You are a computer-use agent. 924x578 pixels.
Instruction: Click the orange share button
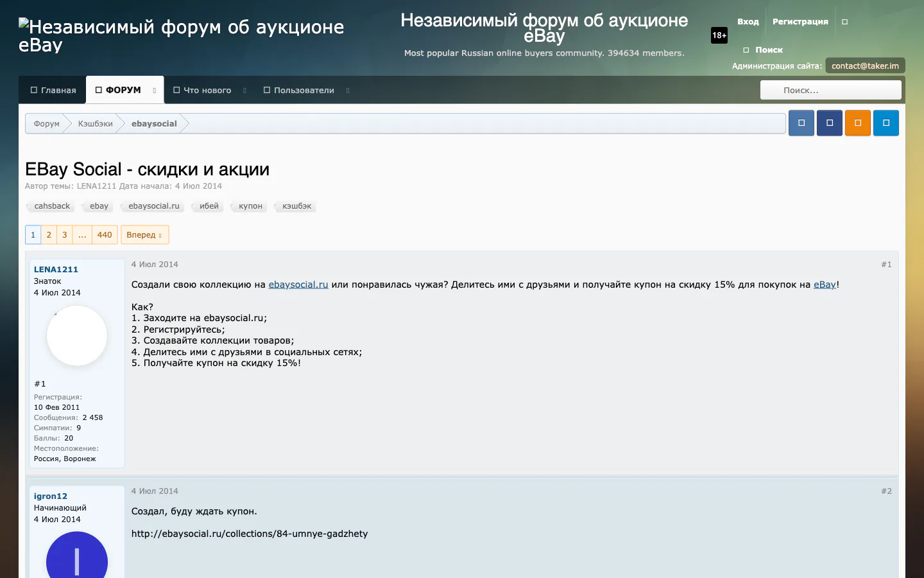(858, 123)
